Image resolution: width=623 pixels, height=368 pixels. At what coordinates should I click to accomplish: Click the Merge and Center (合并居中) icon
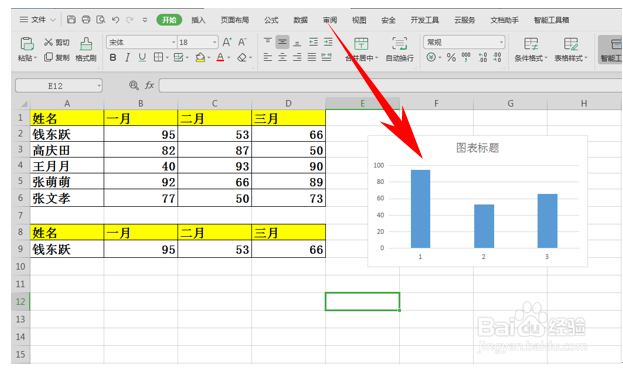(361, 44)
